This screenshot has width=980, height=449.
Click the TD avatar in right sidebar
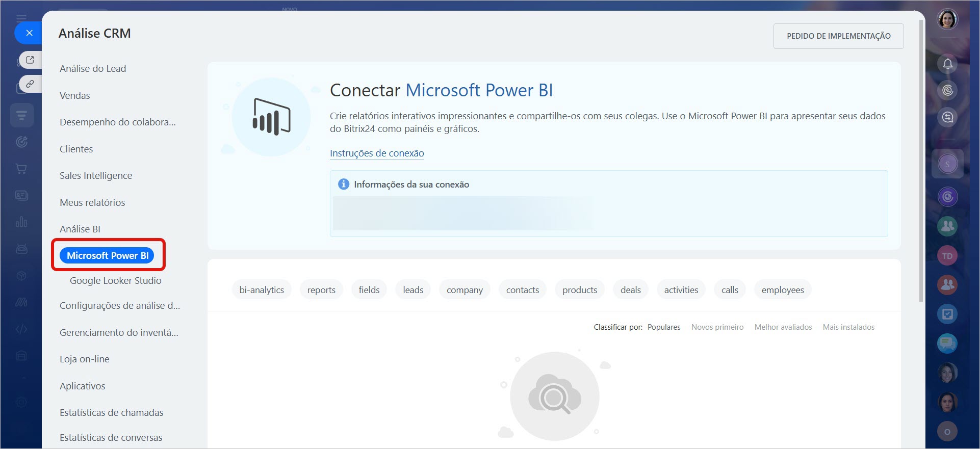(947, 256)
